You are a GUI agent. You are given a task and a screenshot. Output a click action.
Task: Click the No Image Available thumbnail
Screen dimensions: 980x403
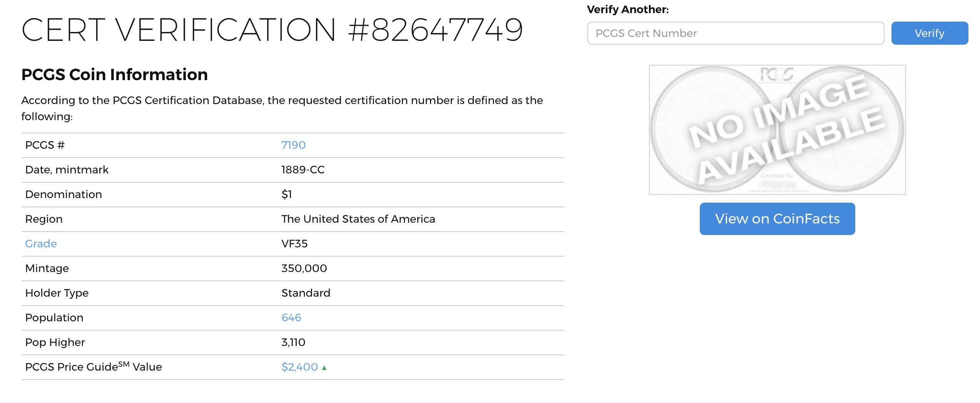pos(777,130)
